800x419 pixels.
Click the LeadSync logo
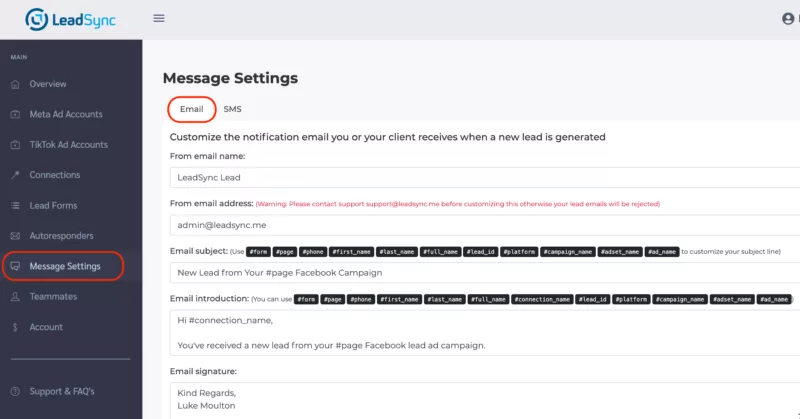70,19
